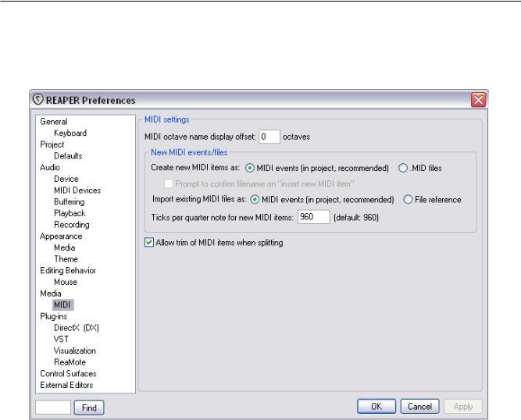
Task: Confirm settings with the OK button
Action: [x=376, y=407]
